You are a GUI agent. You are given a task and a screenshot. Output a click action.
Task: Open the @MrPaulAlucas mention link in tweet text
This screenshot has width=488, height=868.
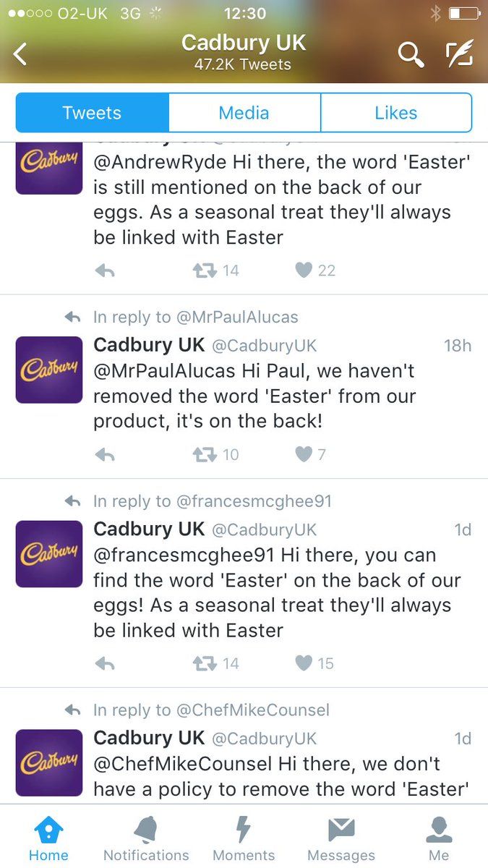pyautogui.click(x=165, y=371)
